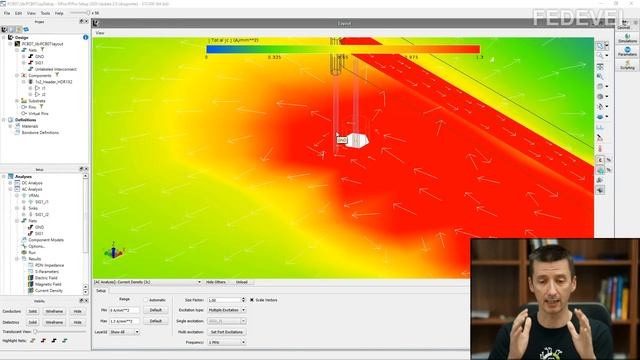This screenshot has height=360, width=640.
Task: Open the File menu
Action: [x=7, y=13]
